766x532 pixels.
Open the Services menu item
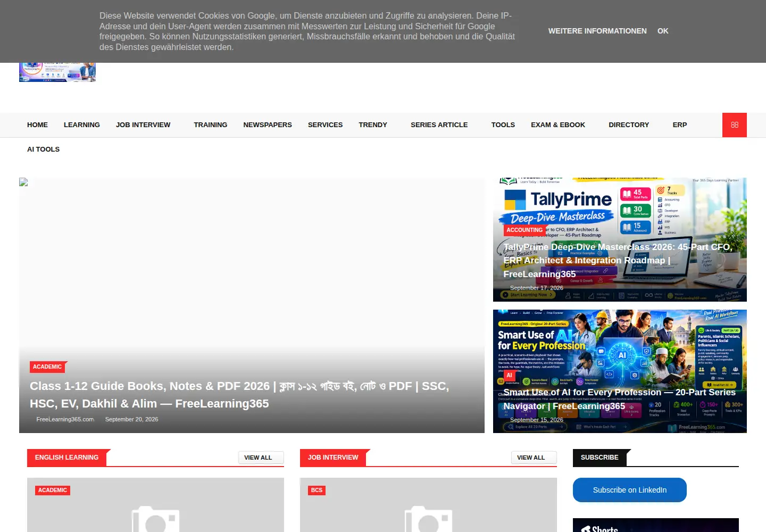[325, 125]
